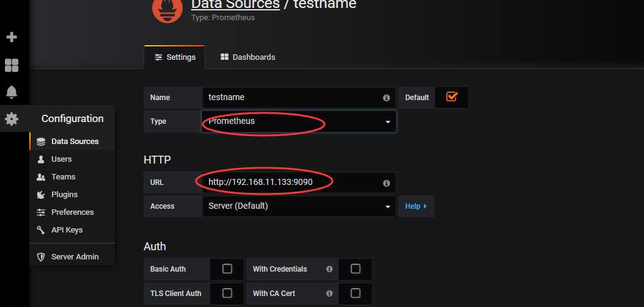Open the Type dropdown showing Prometheus
Image resolution: width=644 pixels, height=307 pixels.
coord(299,121)
